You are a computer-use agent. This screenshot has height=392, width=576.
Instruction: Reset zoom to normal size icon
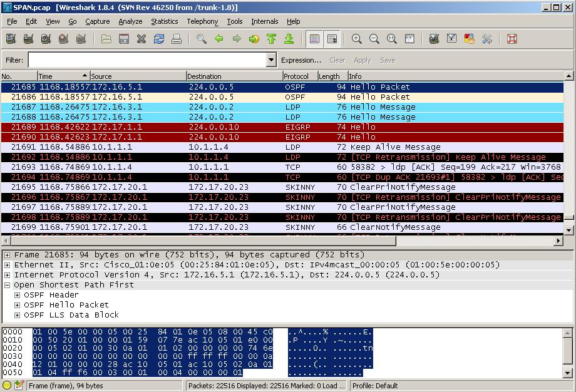point(391,39)
